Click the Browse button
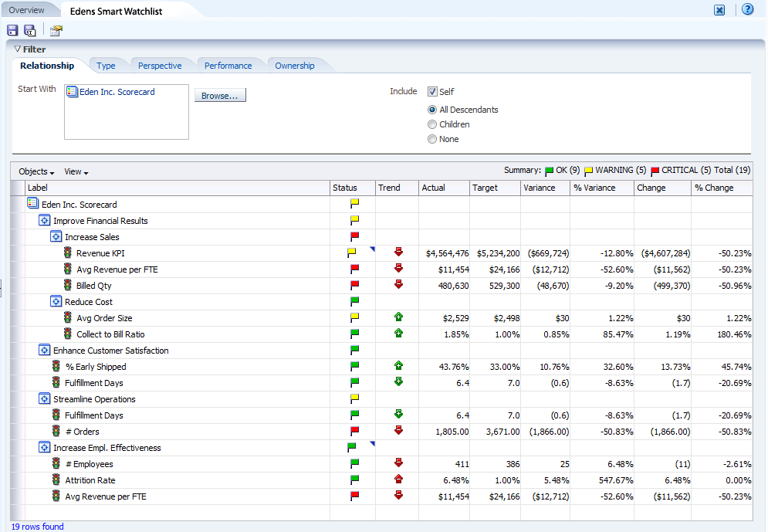Viewport: 768px width, 532px height. click(x=220, y=96)
